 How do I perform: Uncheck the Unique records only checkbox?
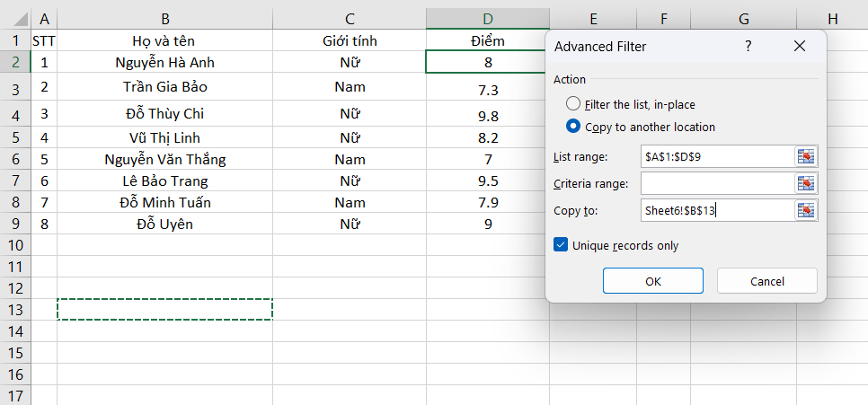pos(562,245)
